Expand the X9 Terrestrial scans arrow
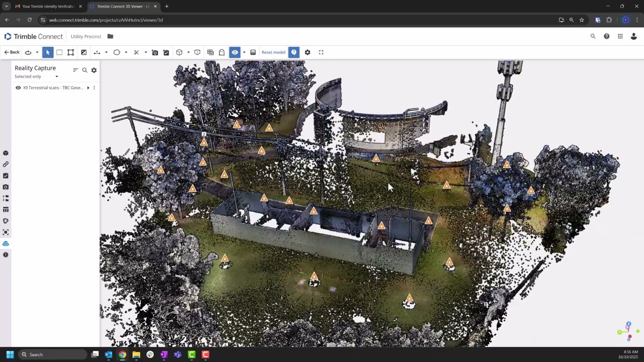This screenshot has width=644, height=362. coord(88,87)
